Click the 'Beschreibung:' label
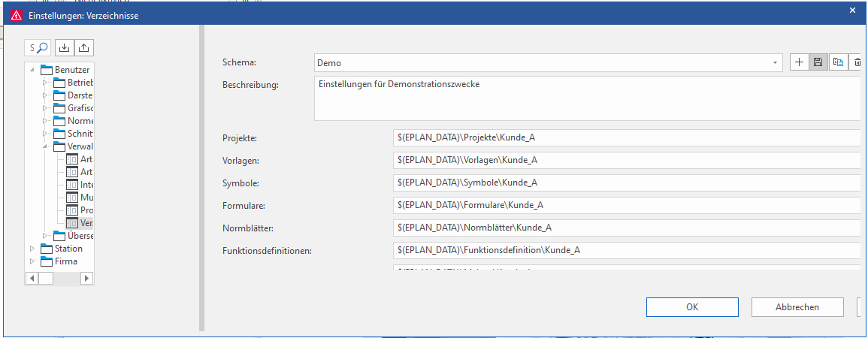 [250, 85]
